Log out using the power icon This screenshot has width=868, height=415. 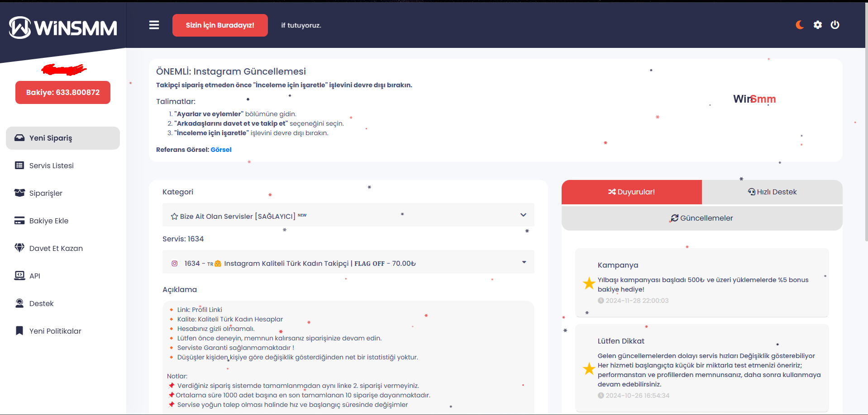tap(835, 25)
